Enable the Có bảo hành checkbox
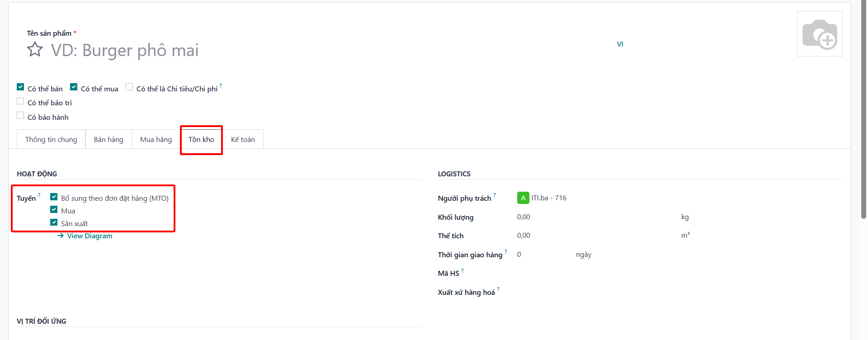This screenshot has width=868, height=340. (x=20, y=115)
